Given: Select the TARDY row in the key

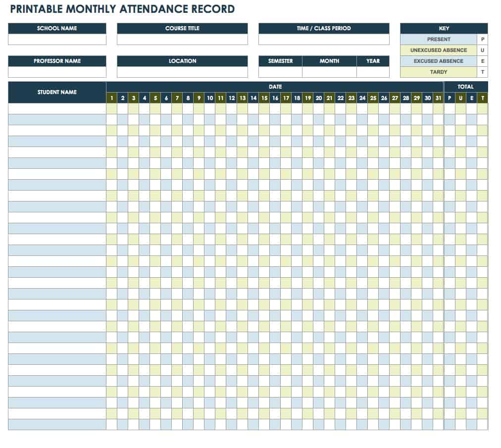Looking at the screenshot, I should (x=438, y=72).
